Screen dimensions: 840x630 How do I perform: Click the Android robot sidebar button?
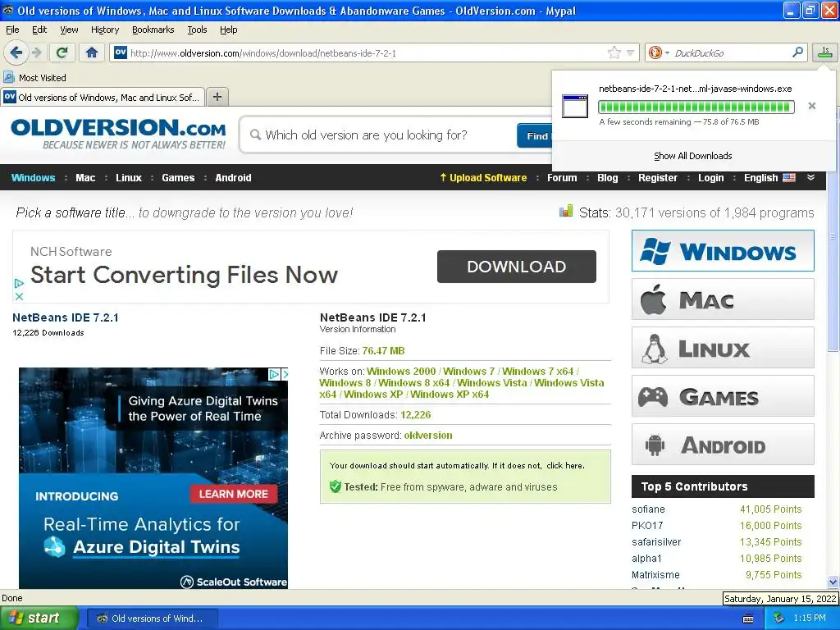723,445
